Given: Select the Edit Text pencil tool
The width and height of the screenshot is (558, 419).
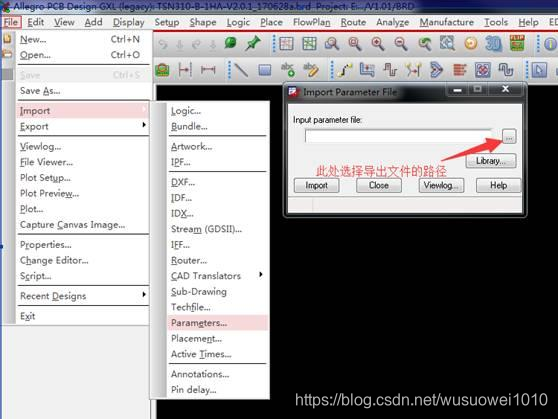Looking at the screenshot, I should (x=311, y=69).
